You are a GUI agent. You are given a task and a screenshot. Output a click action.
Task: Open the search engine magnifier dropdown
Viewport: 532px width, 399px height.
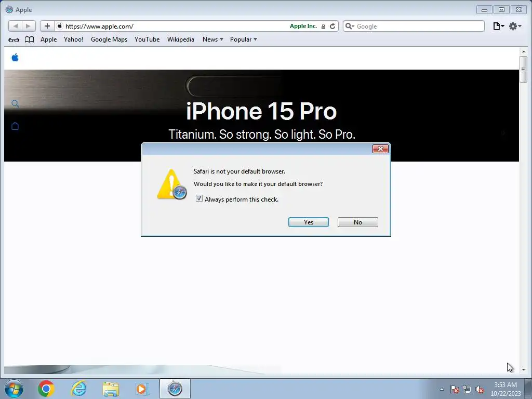coord(350,26)
